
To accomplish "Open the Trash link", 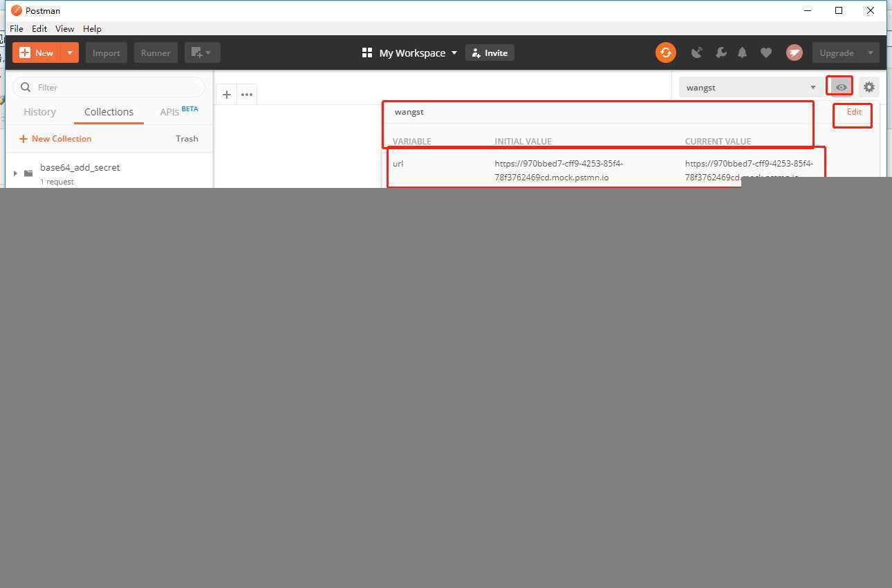I will pyautogui.click(x=187, y=138).
